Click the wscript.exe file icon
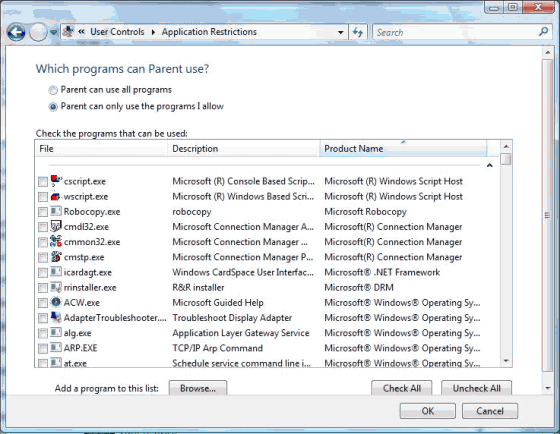This screenshot has height=434, width=560. [x=56, y=196]
